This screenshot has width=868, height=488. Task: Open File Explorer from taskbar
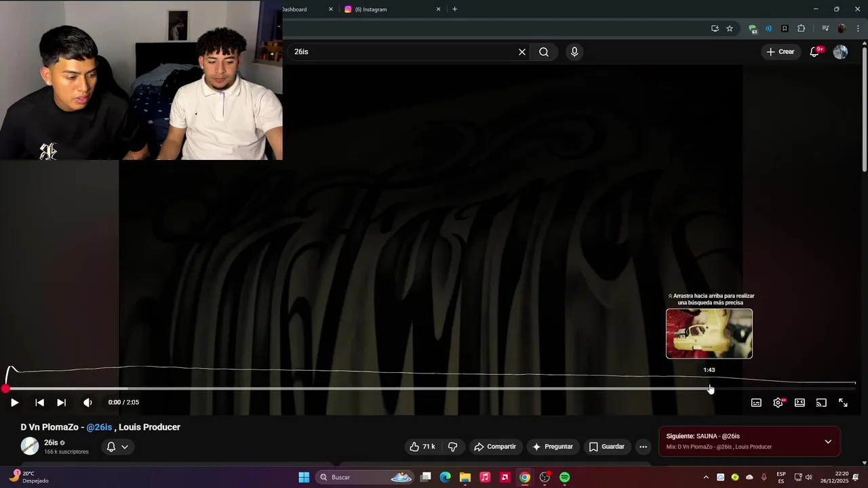[465, 477]
